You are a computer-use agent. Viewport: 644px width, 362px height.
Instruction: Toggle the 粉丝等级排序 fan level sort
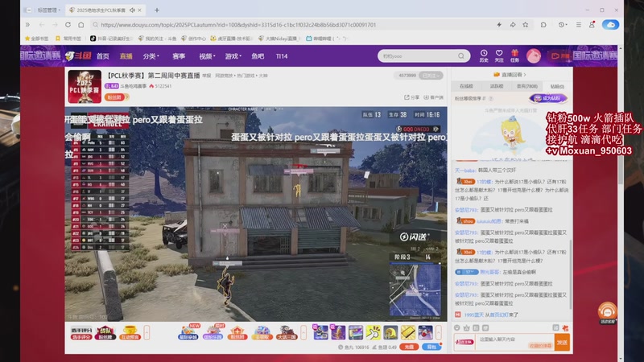pos(470,98)
